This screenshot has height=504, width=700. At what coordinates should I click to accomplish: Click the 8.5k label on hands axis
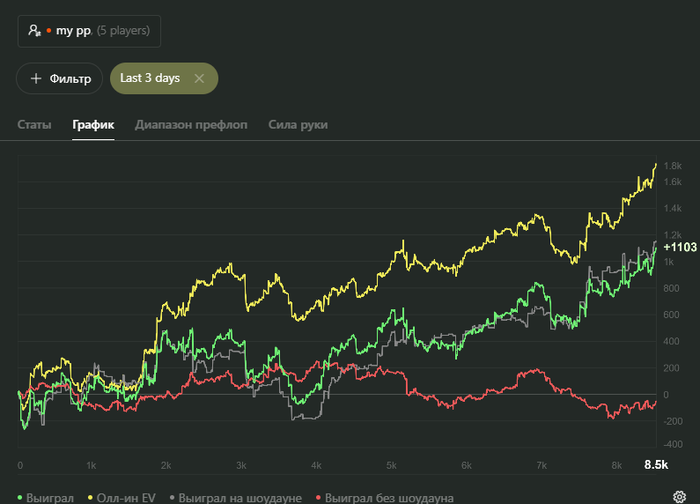[655, 465]
